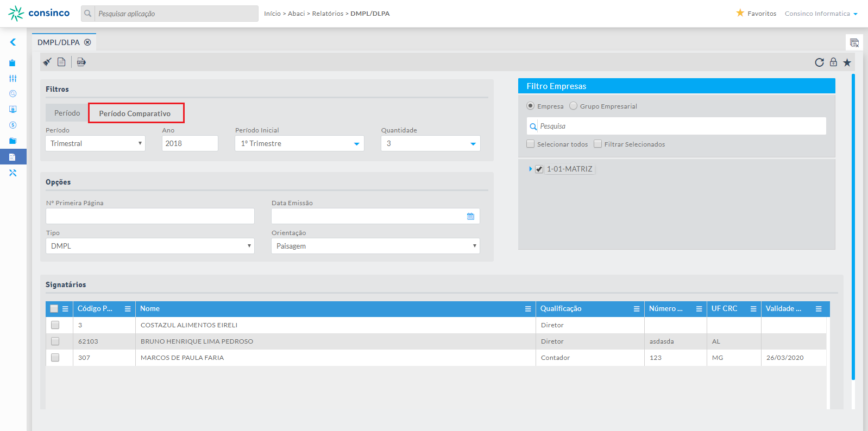Open the clipboard sidebar icon
The width and height of the screenshot is (868, 431).
coord(12,63)
